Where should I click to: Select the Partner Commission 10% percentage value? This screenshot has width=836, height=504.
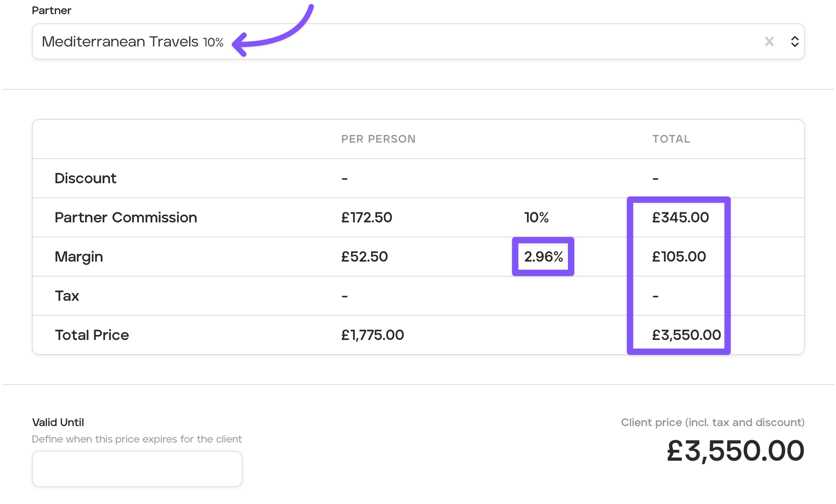point(536,217)
